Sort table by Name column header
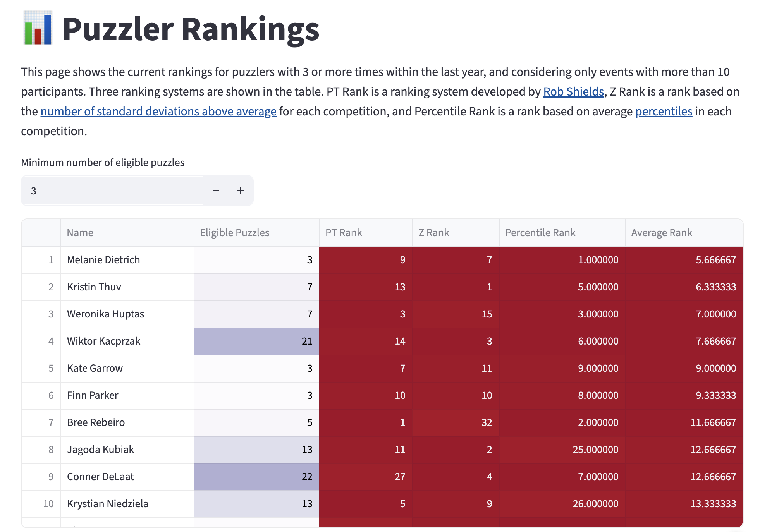This screenshot has width=760, height=532. 127,233
